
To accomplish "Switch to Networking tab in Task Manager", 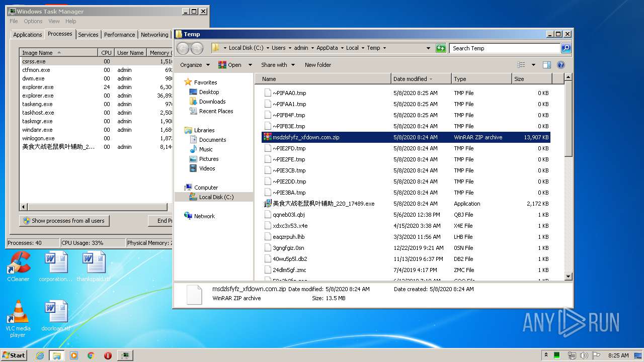I will coord(154,35).
